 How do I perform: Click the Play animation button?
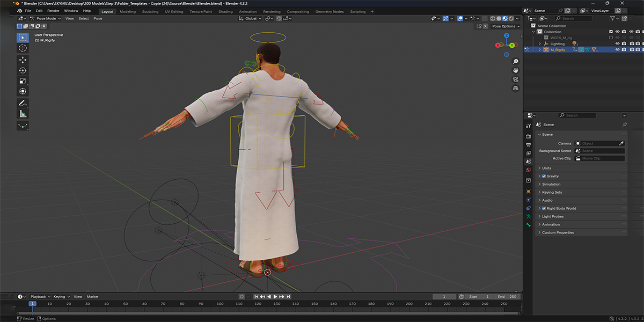pos(275,296)
